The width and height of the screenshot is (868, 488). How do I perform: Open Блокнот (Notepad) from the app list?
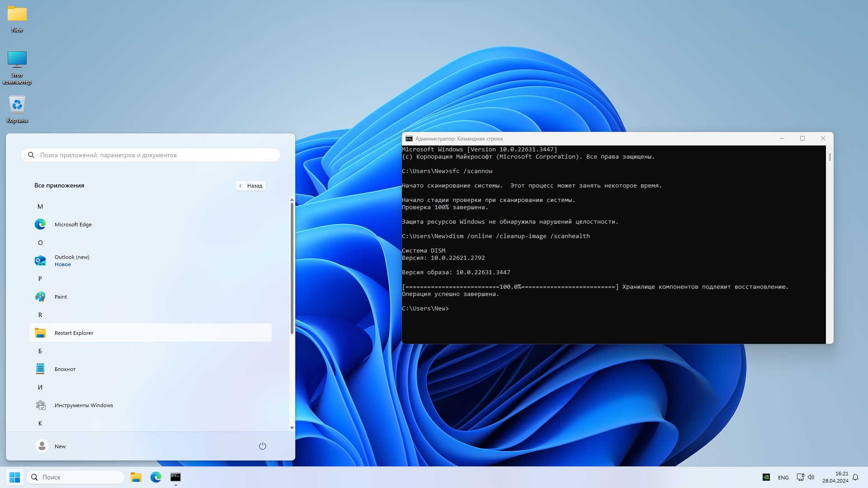[65, 369]
